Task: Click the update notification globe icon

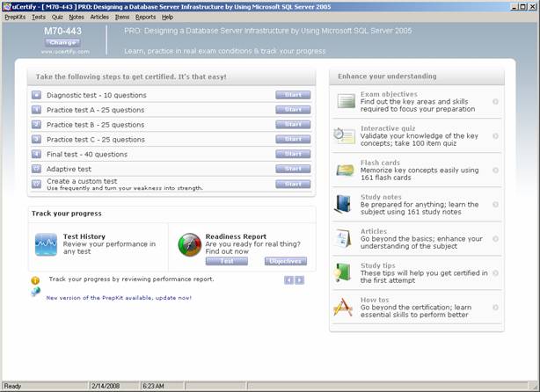Action: [35, 292]
